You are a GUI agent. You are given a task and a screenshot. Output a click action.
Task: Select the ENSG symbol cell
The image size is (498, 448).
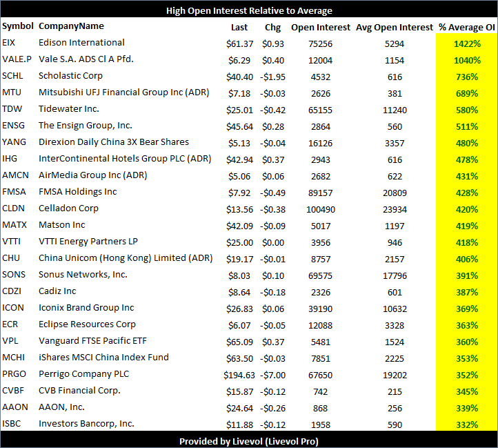pyautogui.click(x=13, y=125)
